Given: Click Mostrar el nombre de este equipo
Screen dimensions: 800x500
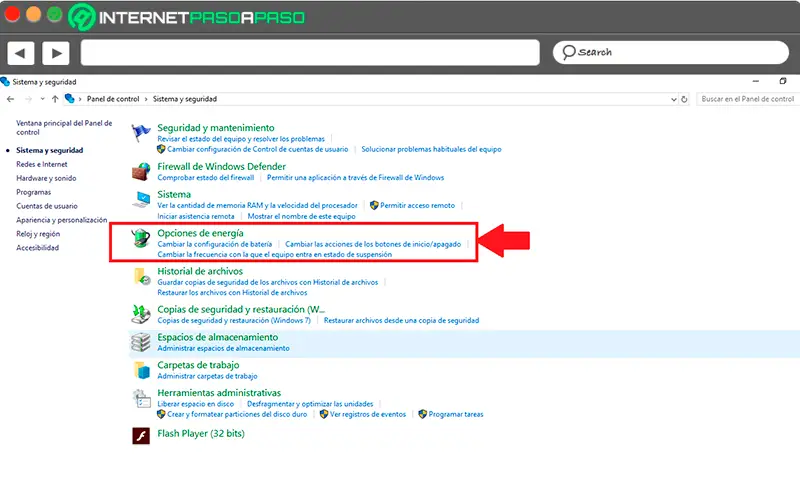Looking at the screenshot, I should coord(302,216).
